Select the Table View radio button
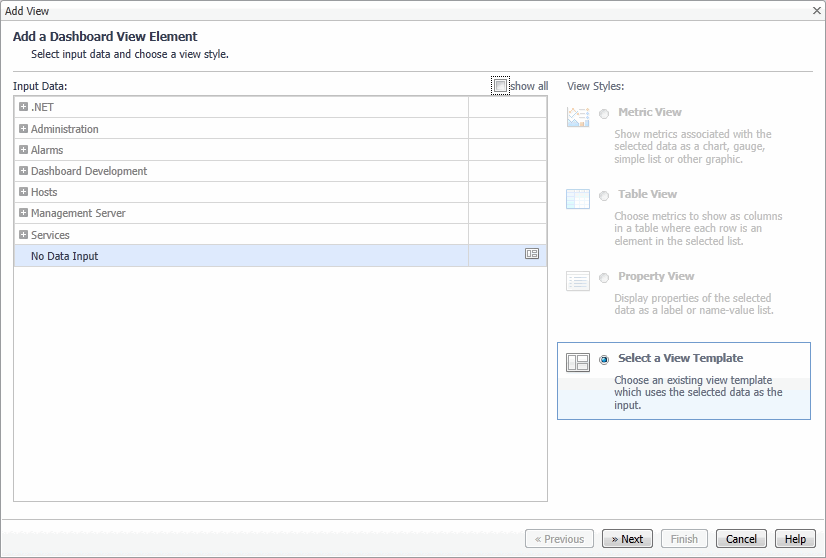This screenshot has height=558, width=826. (x=604, y=196)
